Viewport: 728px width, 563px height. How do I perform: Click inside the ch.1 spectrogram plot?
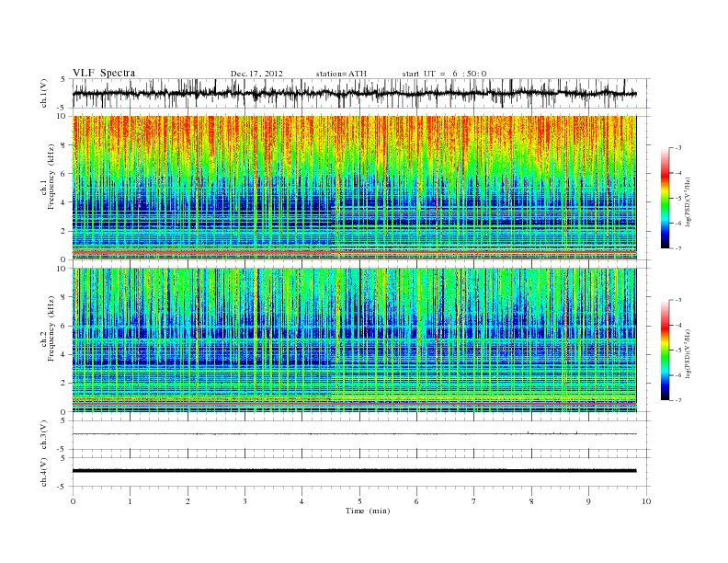click(354, 188)
